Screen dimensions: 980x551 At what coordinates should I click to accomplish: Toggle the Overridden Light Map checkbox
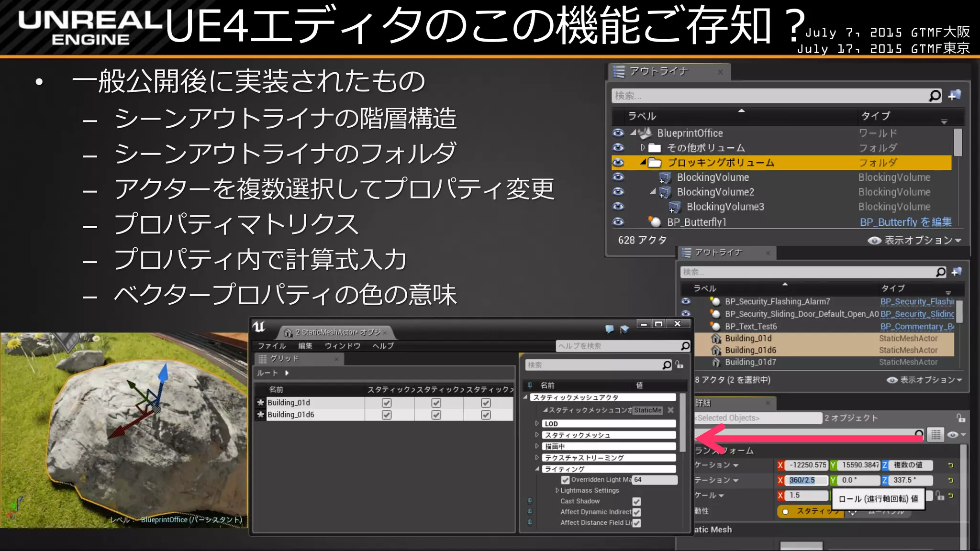[x=566, y=480]
